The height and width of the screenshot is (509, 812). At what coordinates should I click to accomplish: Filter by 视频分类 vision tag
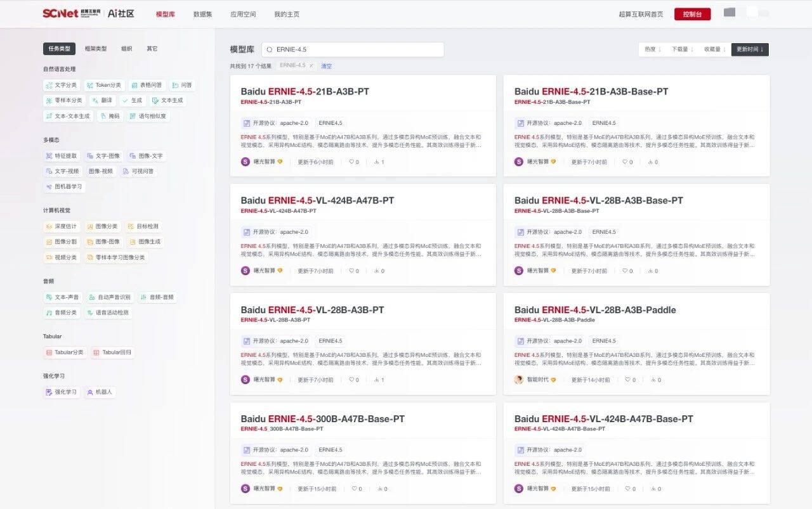(62, 257)
